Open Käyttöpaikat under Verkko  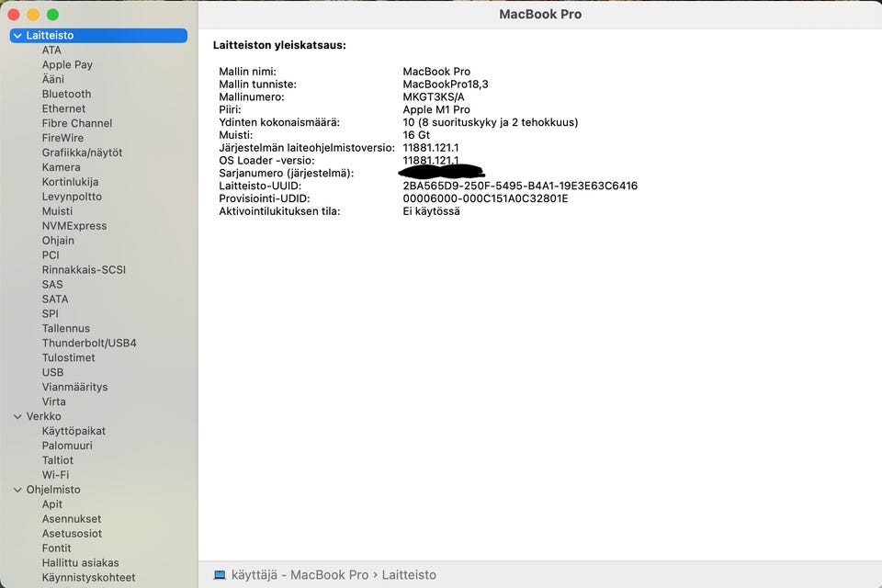click(73, 431)
